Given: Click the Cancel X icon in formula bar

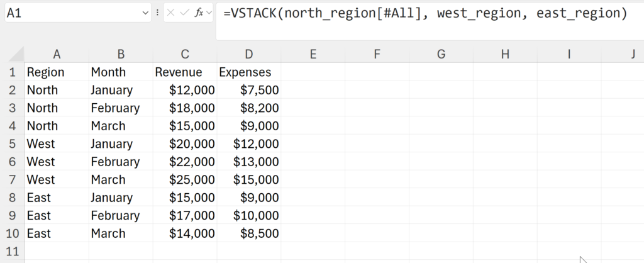Looking at the screenshot, I should click(171, 13).
